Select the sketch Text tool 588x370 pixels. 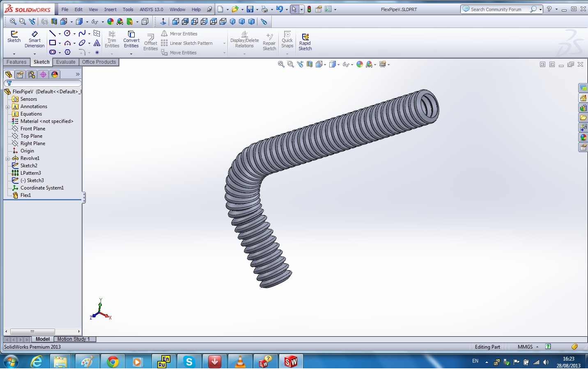pyautogui.click(x=97, y=43)
